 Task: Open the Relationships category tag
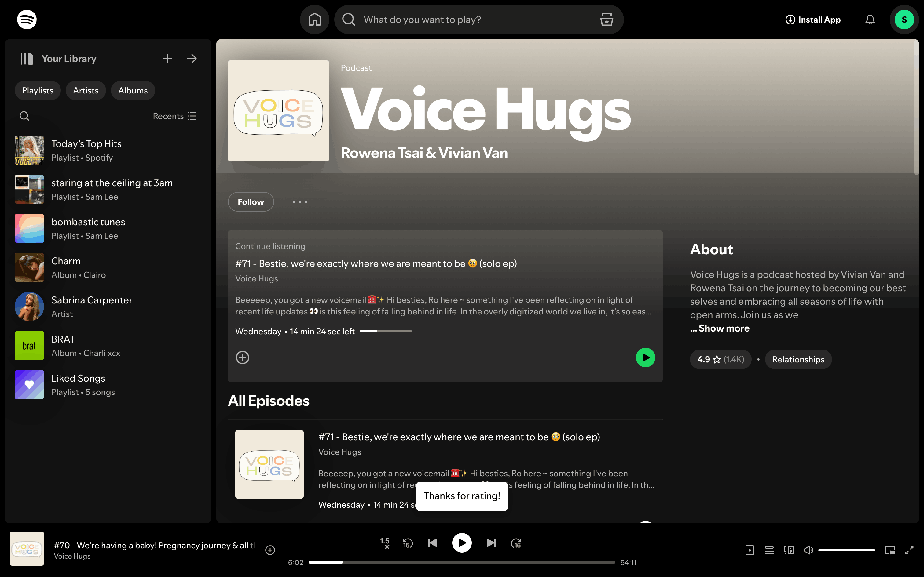pyautogui.click(x=798, y=360)
